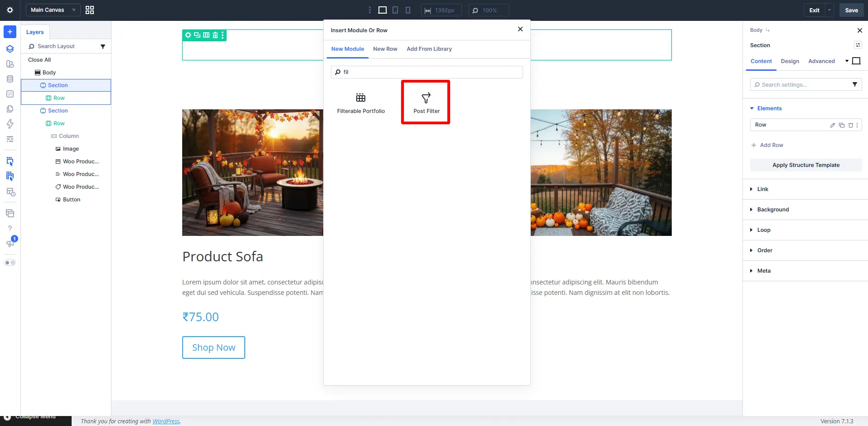868x426 pixels.
Task: Switch to phone view in top bar
Action: pyautogui.click(x=408, y=10)
